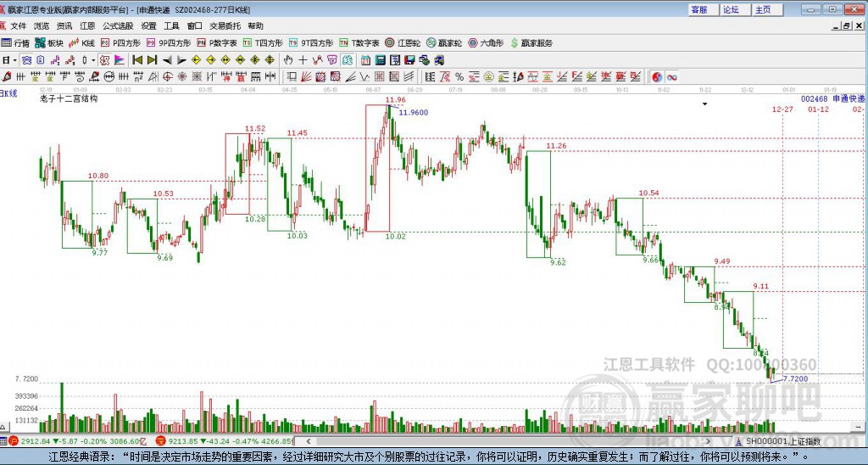Click the 金 circled gold ratio icon
This screenshot has height=465, width=868.
click(488, 77)
